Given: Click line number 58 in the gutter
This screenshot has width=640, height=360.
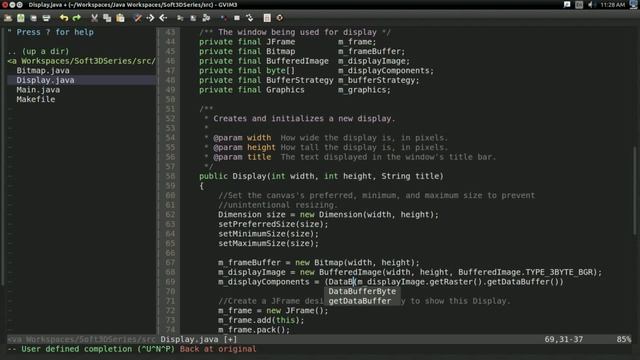Looking at the screenshot, I should click(x=170, y=176).
